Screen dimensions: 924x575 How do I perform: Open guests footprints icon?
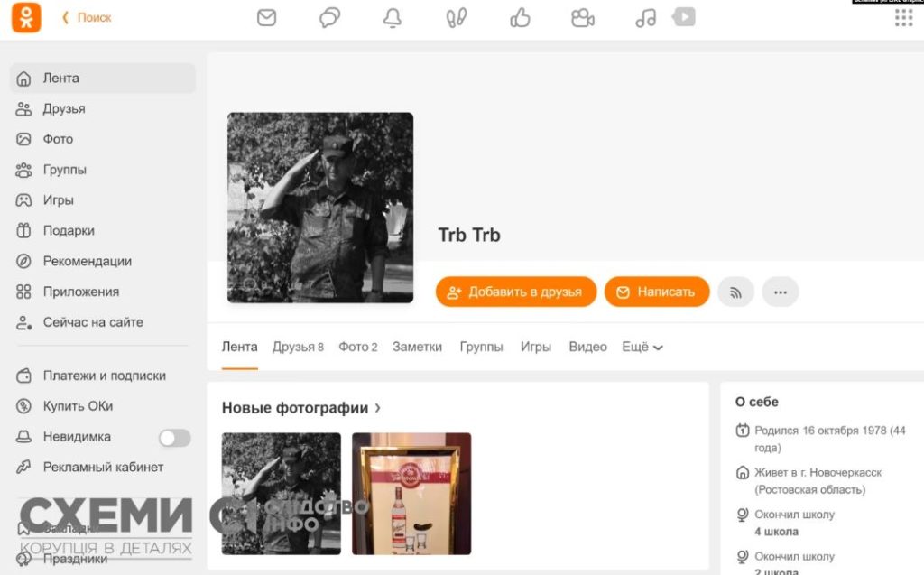click(456, 18)
